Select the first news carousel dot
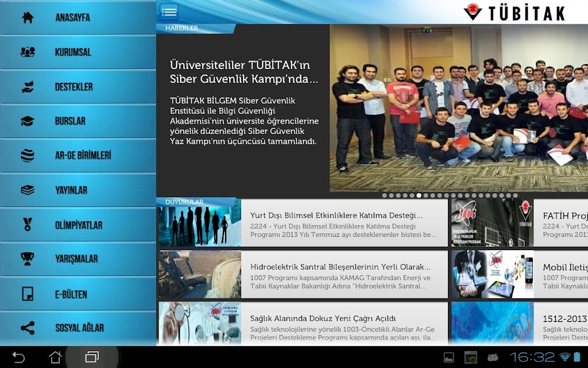Viewport: 588px width, 368px height. click(x=384, y=195)
